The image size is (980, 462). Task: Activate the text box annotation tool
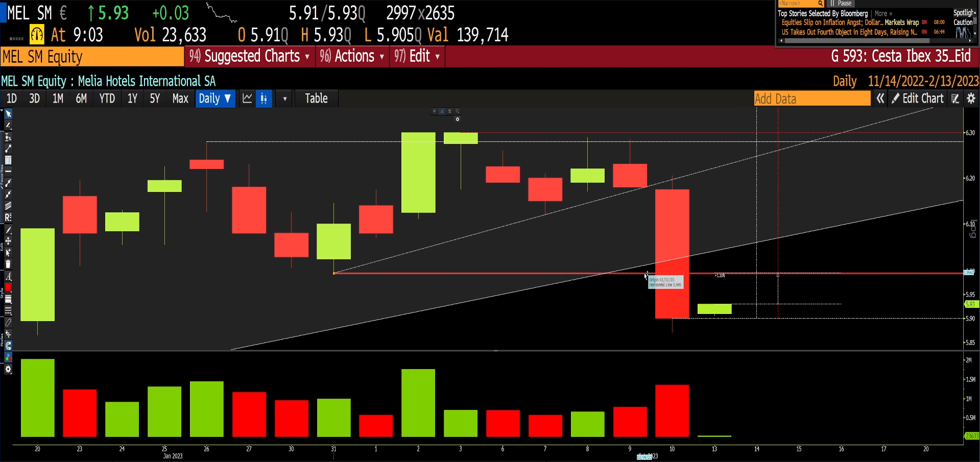8,160
